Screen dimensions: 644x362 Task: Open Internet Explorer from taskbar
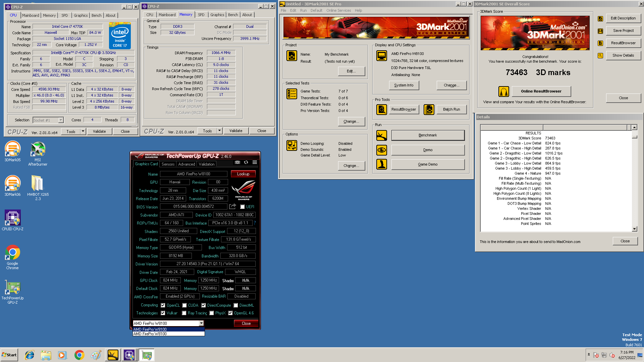[30, 355]
